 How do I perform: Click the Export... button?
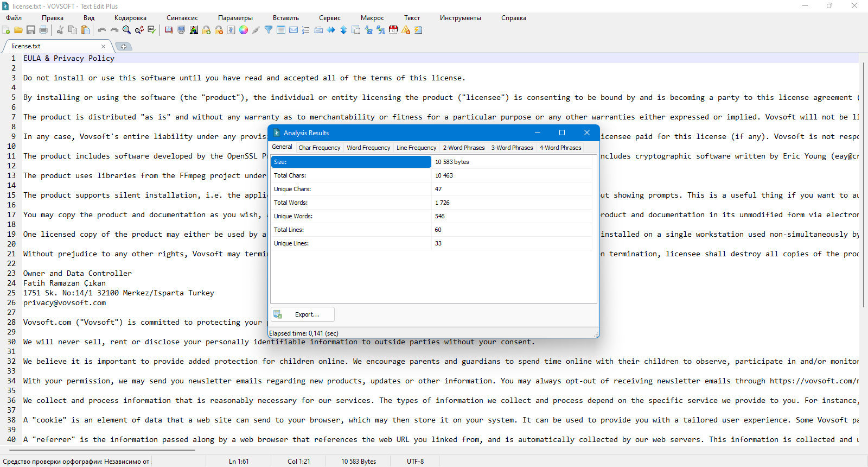click(x=303, y=314)
